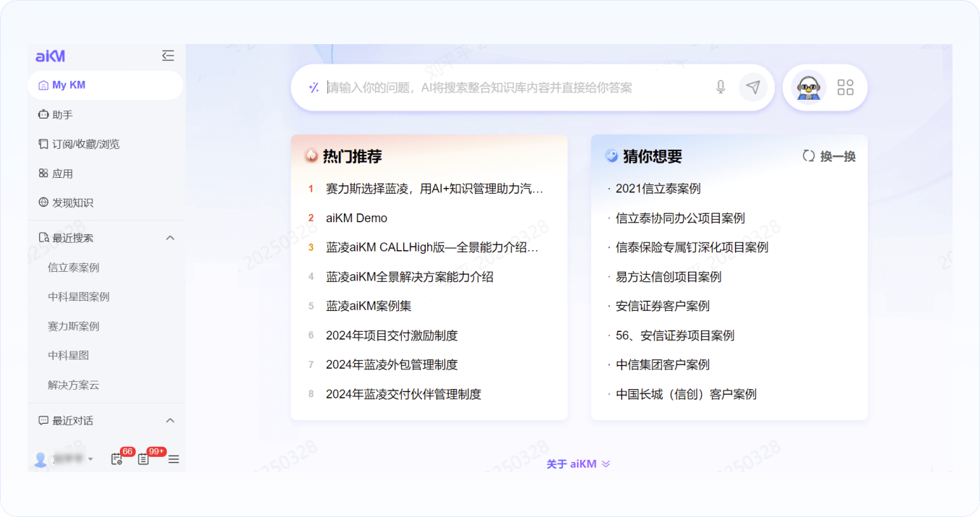This screenshot has height=517, width=980.
Task: Select My KM in the sidebar
Action: (x=69, y=85)
